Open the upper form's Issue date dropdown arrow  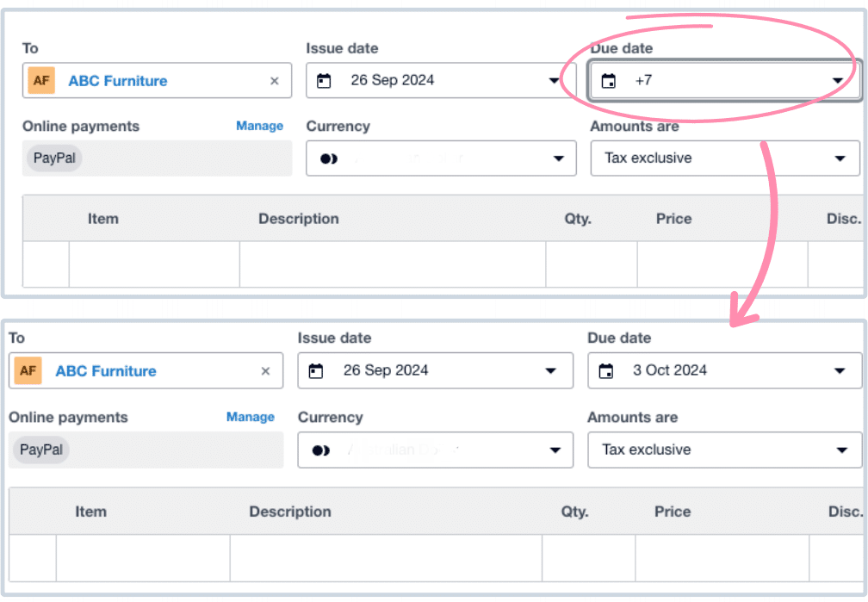click(x=554, y=81)
